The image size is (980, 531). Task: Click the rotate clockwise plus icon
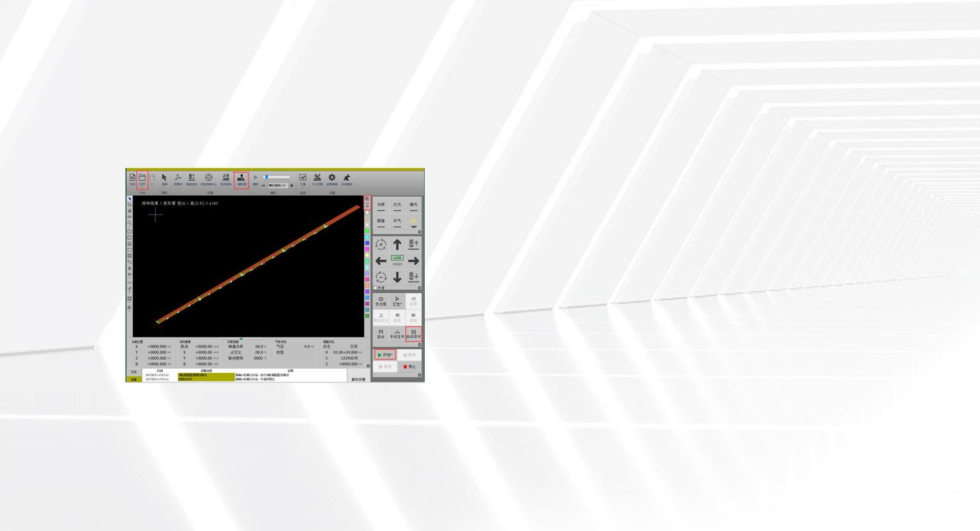[x=381, y=245]
